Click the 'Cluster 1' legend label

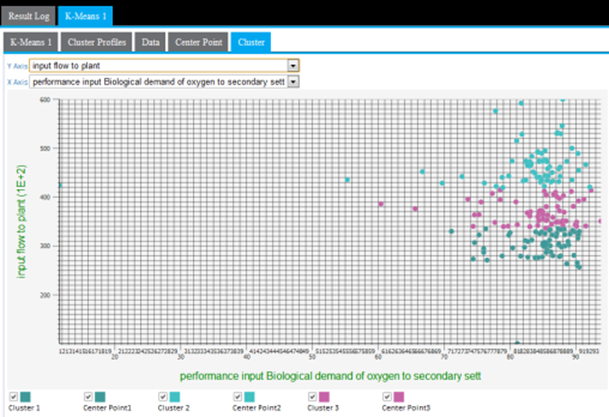pyautogui.click(x=24, y=408)
